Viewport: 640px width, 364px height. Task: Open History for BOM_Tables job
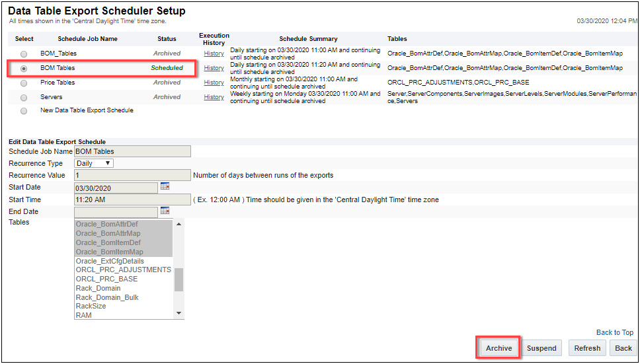point(214,54)
